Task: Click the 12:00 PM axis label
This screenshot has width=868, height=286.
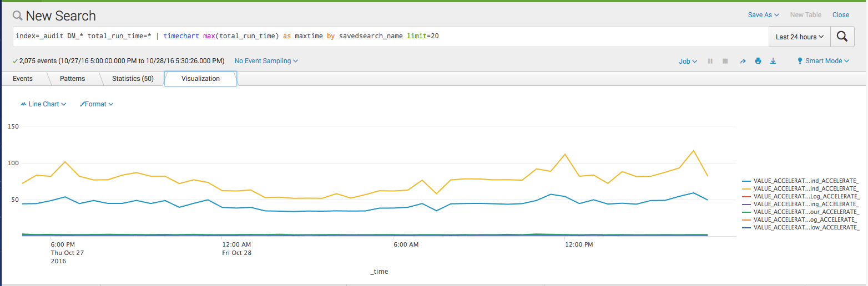Action: [x=579, y=244]
